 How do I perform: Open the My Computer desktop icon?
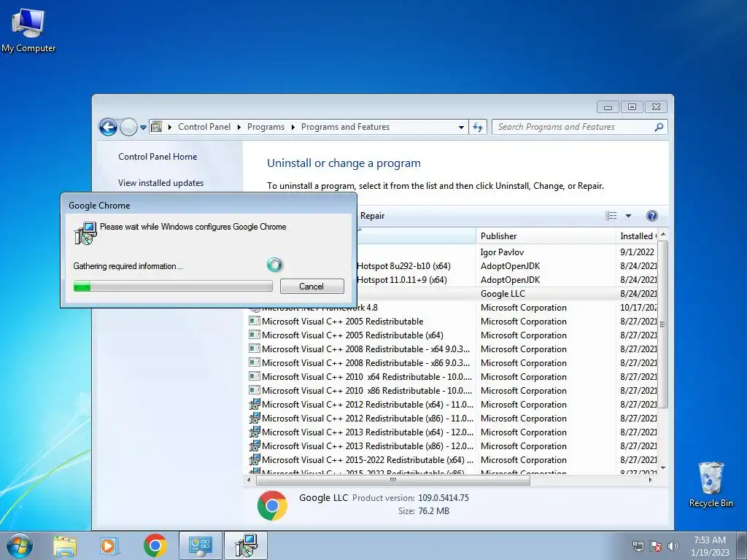coord(28,31)
